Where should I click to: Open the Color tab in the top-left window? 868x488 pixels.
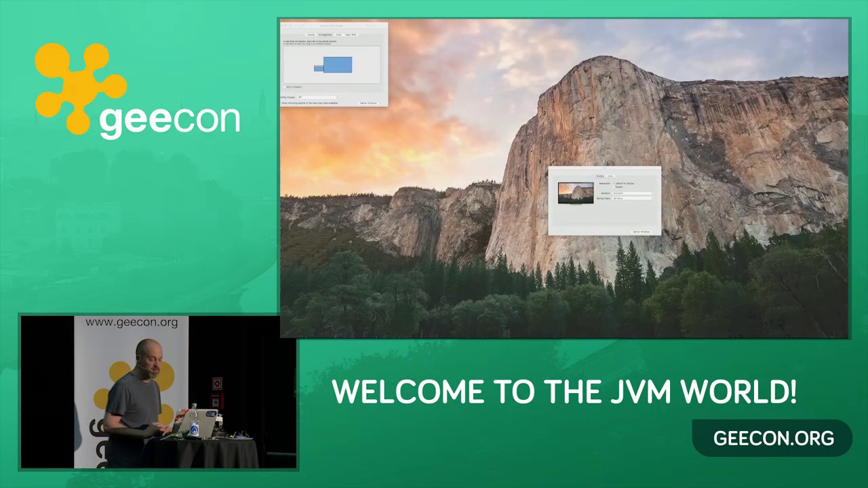[338, 35]
